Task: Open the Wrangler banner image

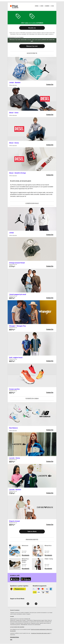Action: [32, 312]
